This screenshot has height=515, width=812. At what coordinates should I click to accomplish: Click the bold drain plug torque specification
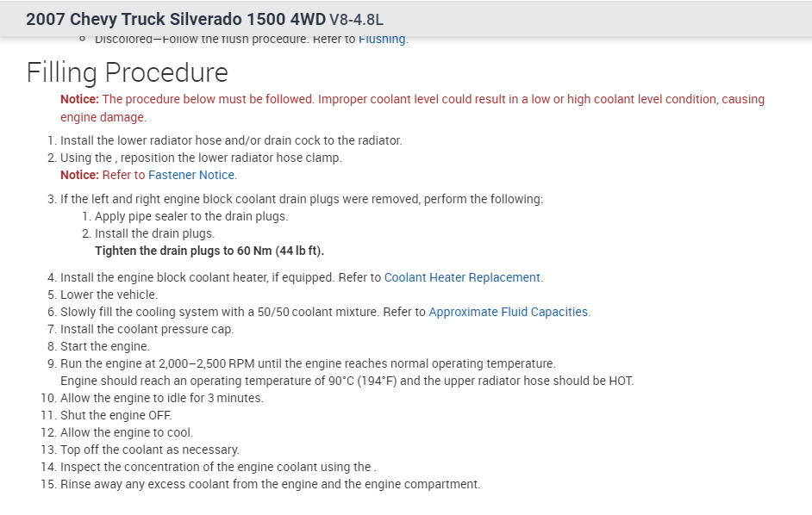[x=209, y=251]
